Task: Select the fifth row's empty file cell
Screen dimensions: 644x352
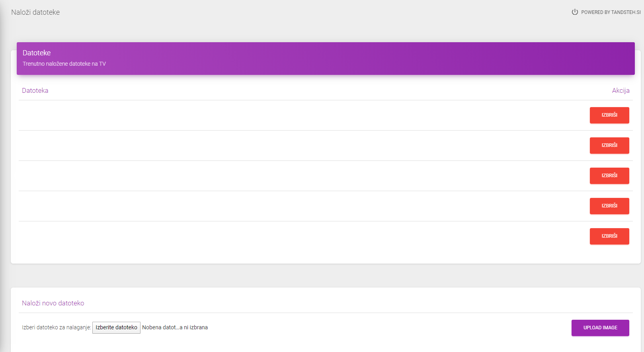Action: (279, 236)
